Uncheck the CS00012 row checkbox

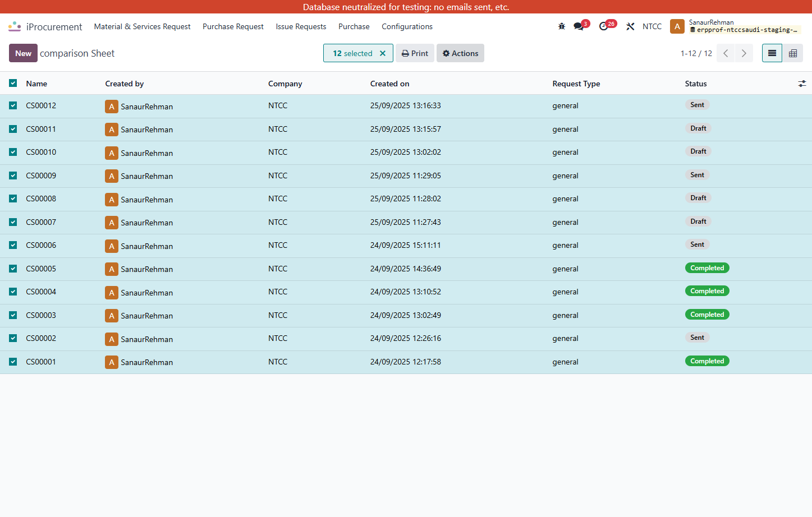[x=13, y=105]
